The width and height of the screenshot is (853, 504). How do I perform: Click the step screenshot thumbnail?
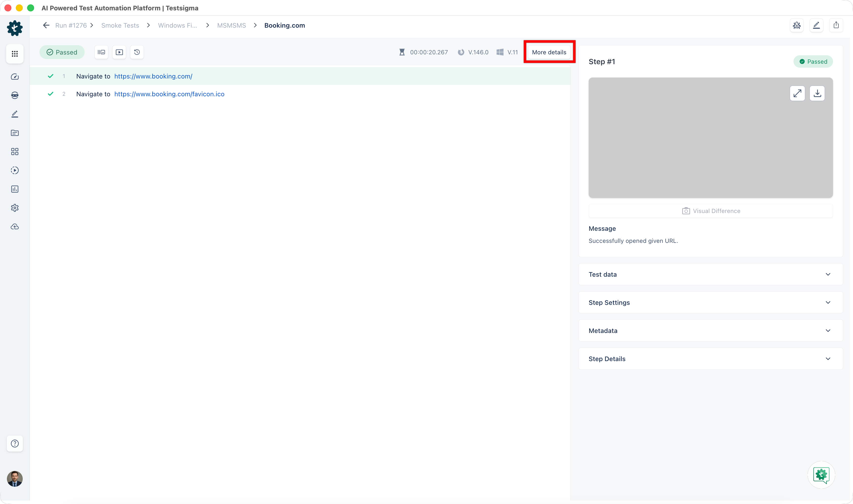tap(710, 137)
